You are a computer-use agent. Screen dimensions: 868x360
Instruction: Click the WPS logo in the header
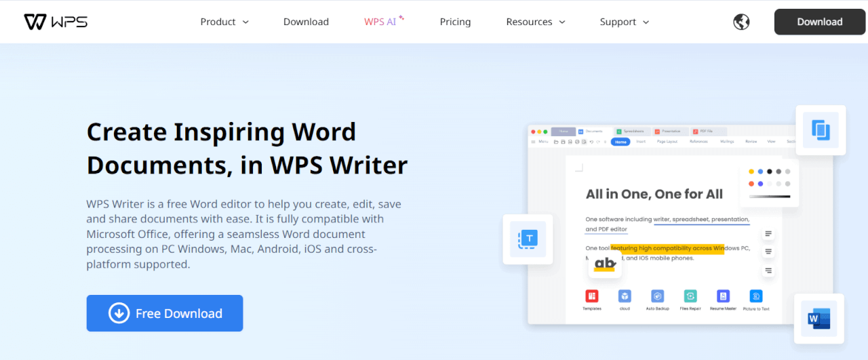point(56,22)
